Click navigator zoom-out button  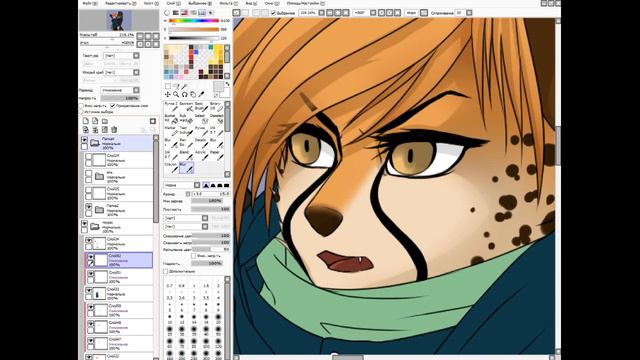tap(140, 36)
